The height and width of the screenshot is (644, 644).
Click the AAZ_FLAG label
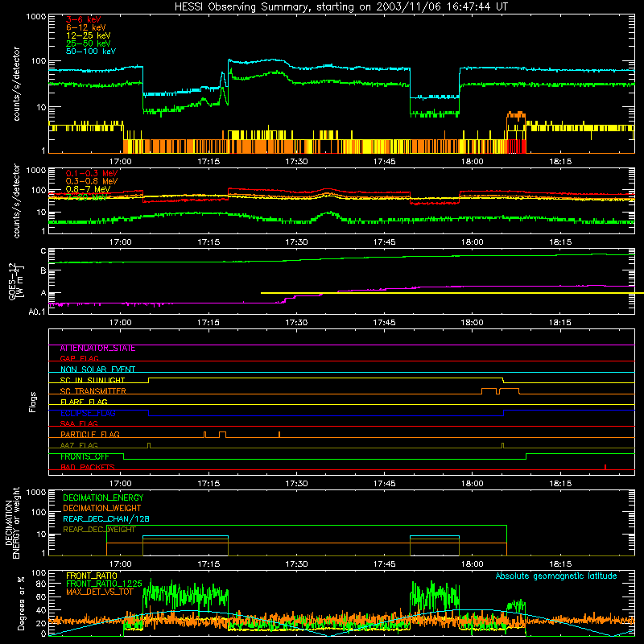coord(79,445)
